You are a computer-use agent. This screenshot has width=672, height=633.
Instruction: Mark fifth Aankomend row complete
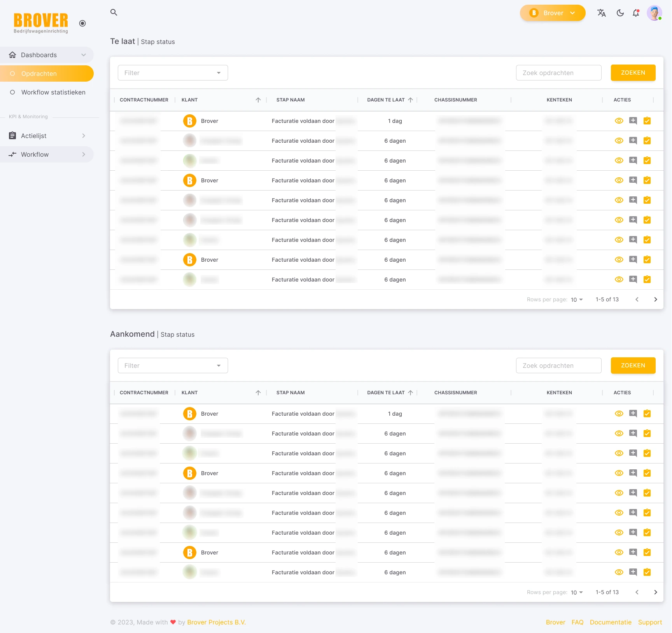tap(647, 493)
